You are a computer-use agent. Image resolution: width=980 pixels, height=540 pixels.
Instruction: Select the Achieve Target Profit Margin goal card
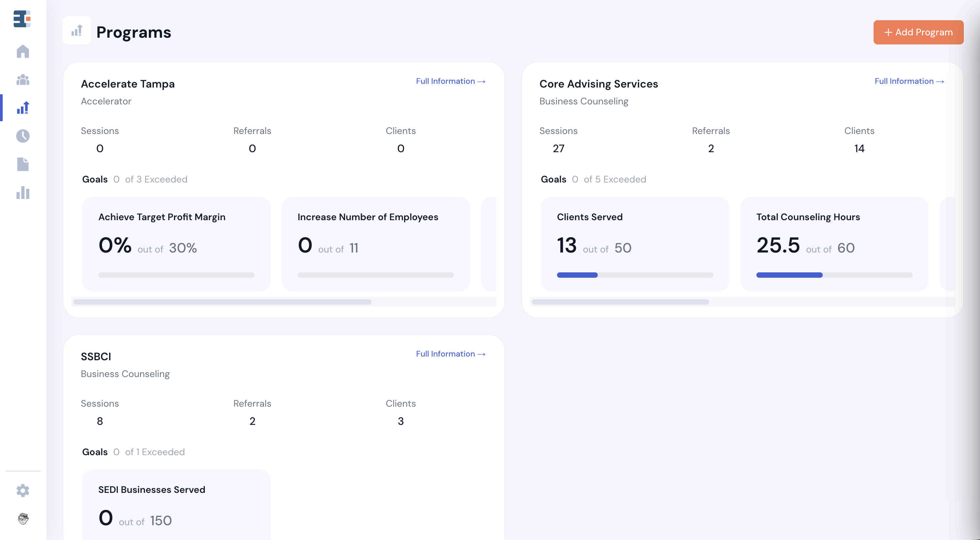tap(176, 243)
